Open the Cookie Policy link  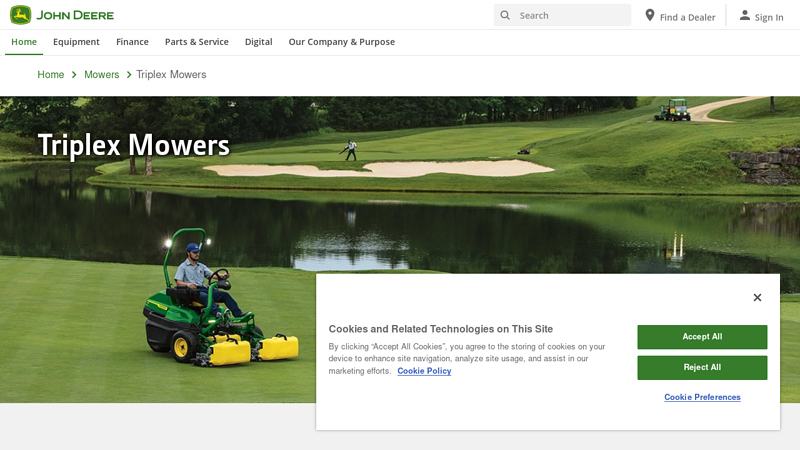coord(424,371)
